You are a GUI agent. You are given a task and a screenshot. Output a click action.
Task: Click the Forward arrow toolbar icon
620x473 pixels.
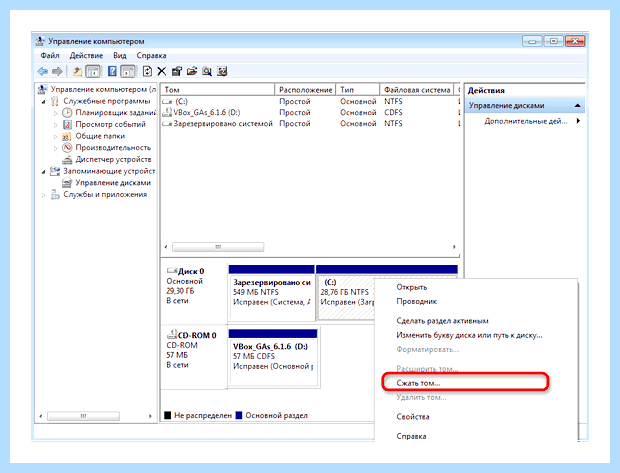57,72
